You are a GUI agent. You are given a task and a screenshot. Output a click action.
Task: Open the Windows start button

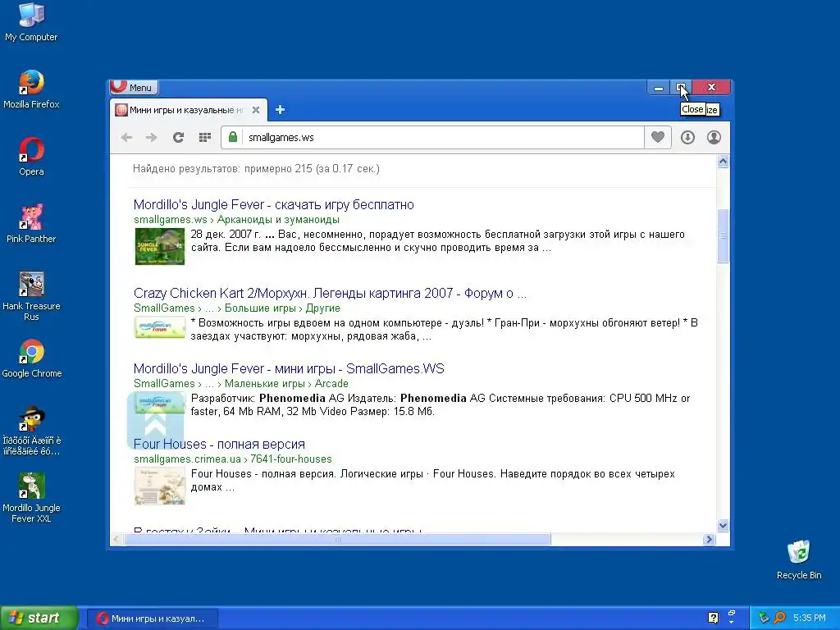[x=39, y=618]
